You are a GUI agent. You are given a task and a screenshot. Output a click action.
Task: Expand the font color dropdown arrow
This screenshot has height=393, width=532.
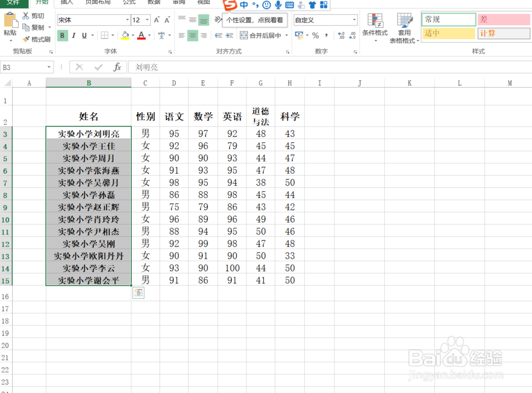(x=149, y=35)
